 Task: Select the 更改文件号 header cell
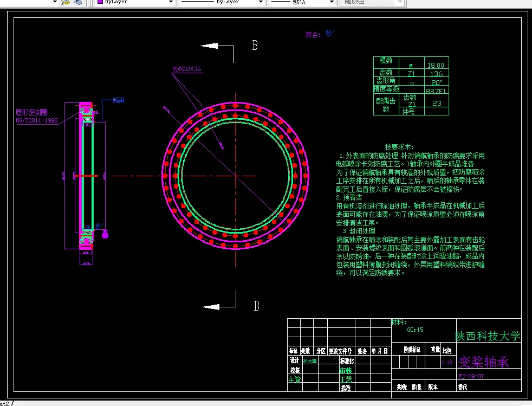coord(340,351)
